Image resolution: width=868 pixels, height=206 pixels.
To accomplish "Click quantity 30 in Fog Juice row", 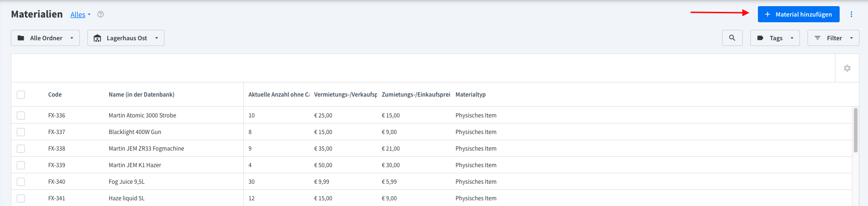I will [251, 182].
